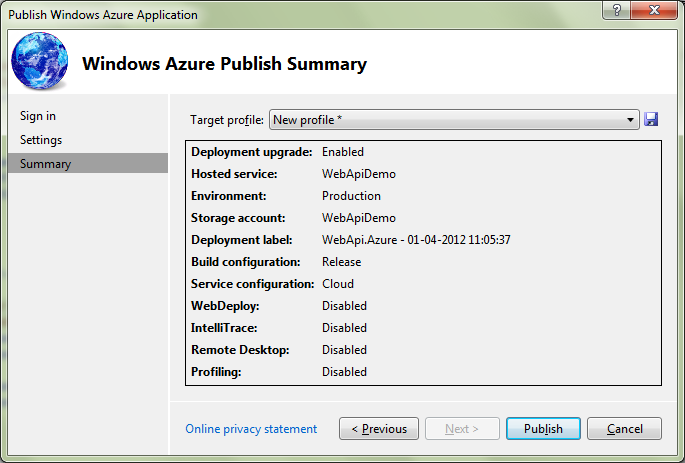Click the Environment Production value
The height and width of the screenshot is (463, 685).
[351, 196]
